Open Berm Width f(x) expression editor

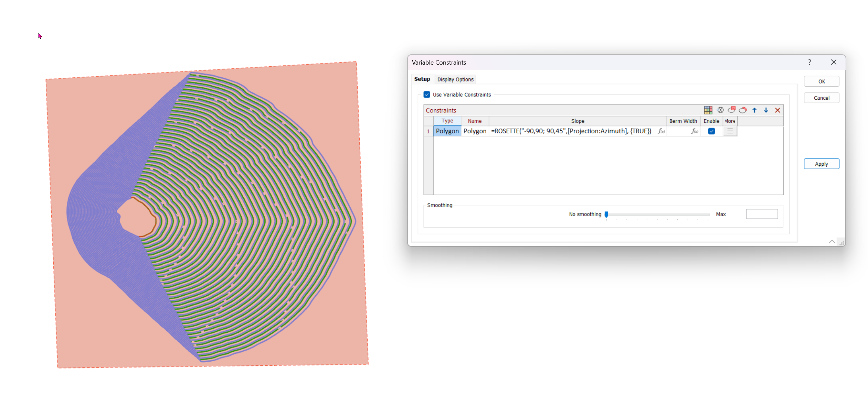click(695, 131)
